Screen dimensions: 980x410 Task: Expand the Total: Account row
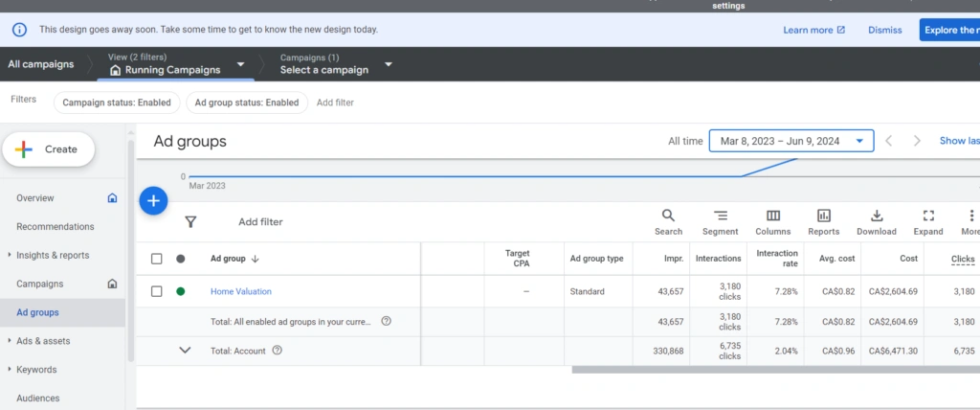(x=185, y=351)
